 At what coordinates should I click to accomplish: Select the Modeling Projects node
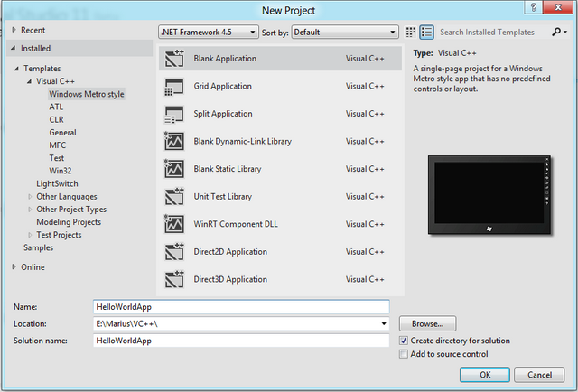69,222
